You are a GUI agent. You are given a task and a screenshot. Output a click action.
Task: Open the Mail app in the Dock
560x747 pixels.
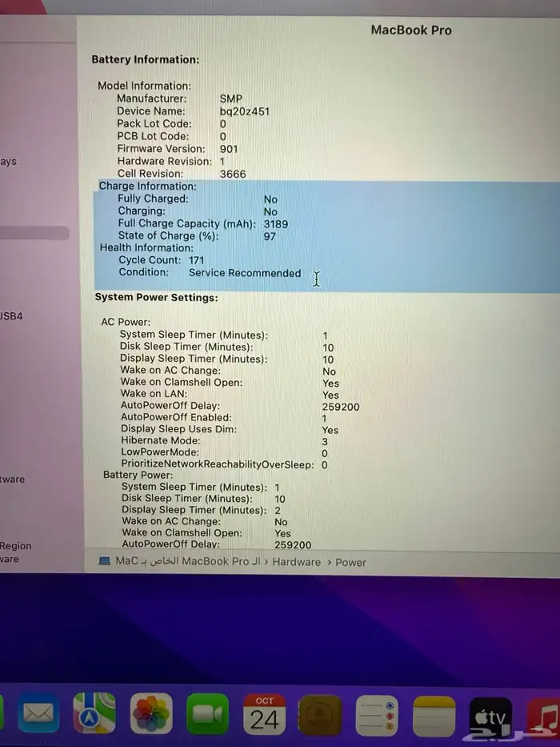(x=38, y=713)
